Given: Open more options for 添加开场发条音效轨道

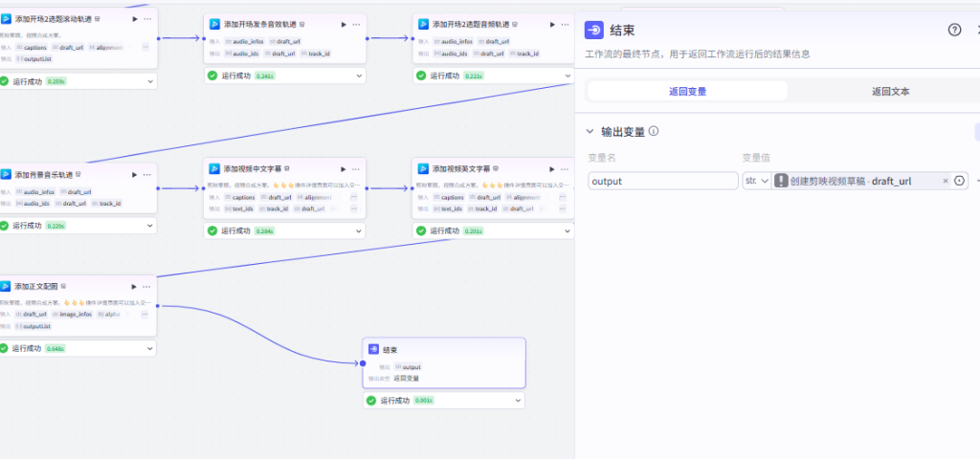Looking at the screenshot, I should [356, 24].
